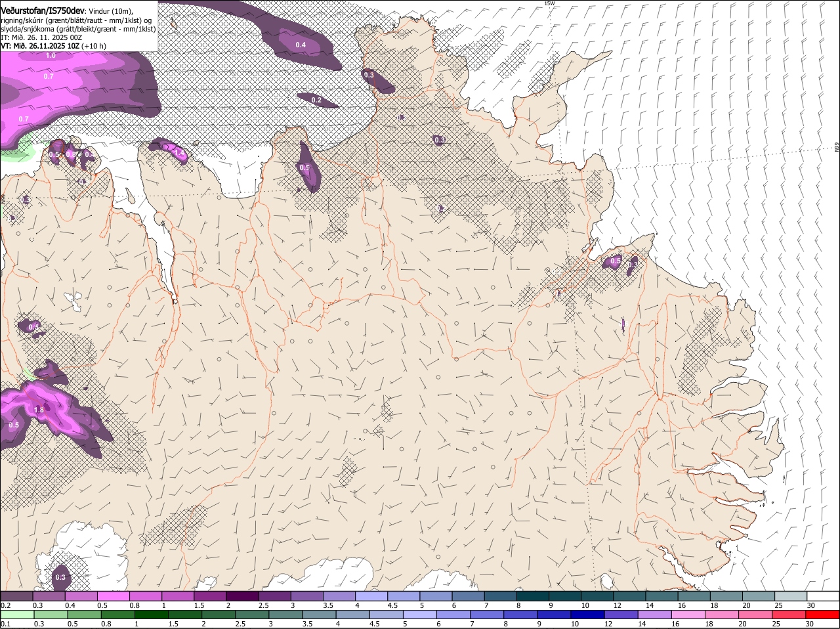This screenshot has height=629, width=840.
Task: Pick upper snow-scale swatch starting at 1.5
Action: click(210, 596)
